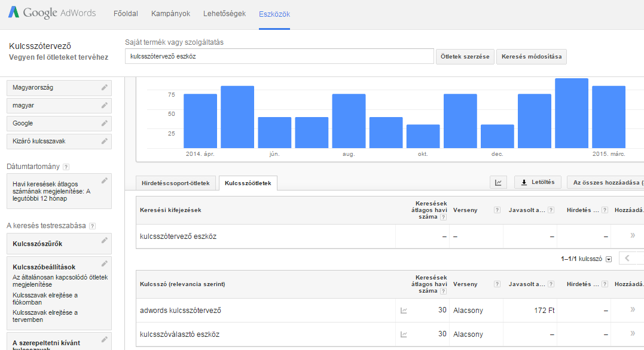
Task: Edit the magyar language setting pencil
Action: tap(104, 106)
